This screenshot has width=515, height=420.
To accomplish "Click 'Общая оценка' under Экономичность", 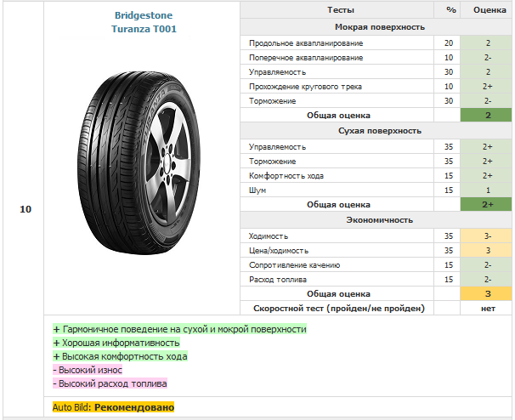I will [x=338, y=294].
